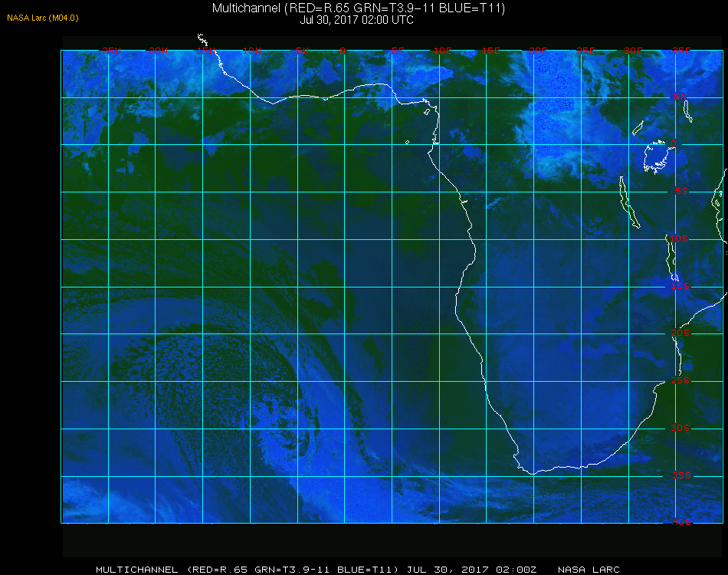Click the 15E longitude label
The image size is (728, 575).
coord(490,51)
